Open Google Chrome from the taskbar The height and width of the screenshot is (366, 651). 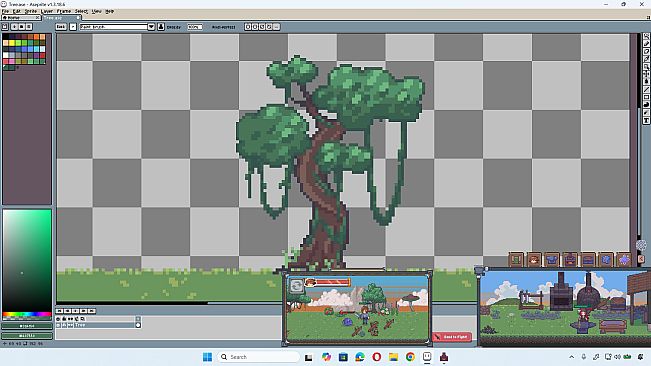[410, 357]
